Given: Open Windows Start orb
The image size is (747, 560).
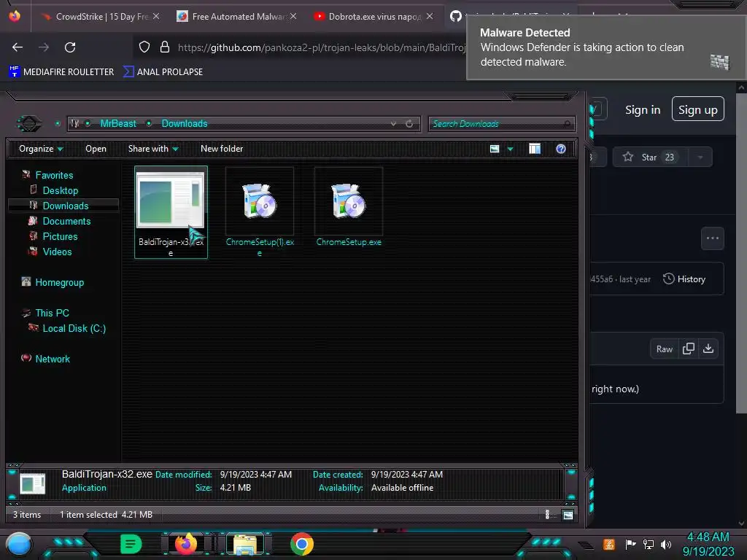Looking at the screenshot, I should pyautogui.click(x=19, y=544).
